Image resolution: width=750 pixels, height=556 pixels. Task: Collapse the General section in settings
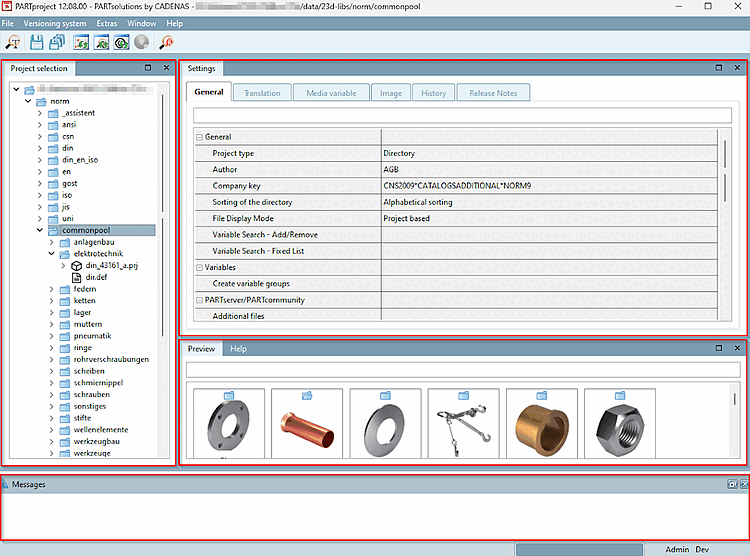[199, 137]
